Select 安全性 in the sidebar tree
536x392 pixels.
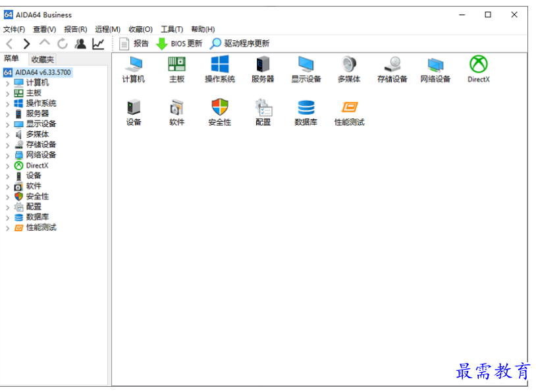tap(38, 197)
